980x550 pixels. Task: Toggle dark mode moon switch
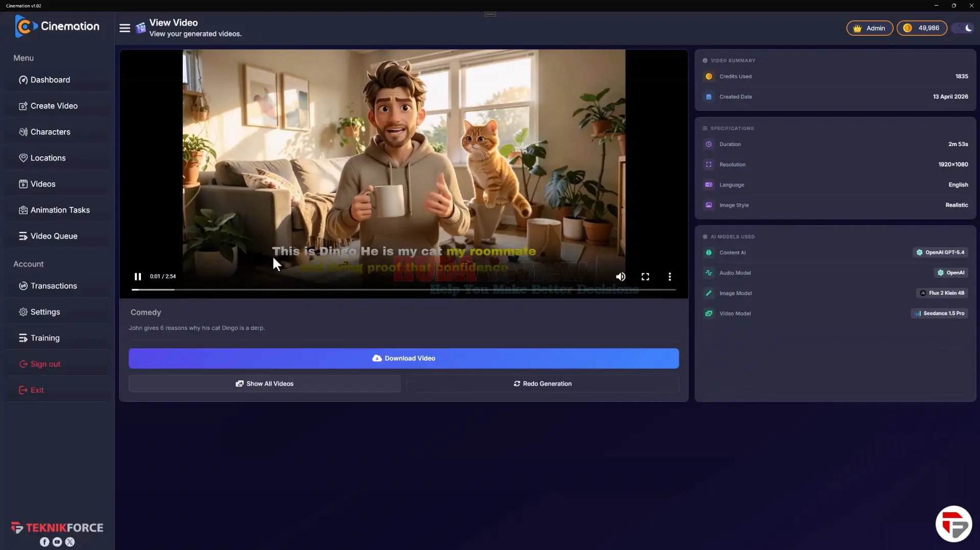963,28
